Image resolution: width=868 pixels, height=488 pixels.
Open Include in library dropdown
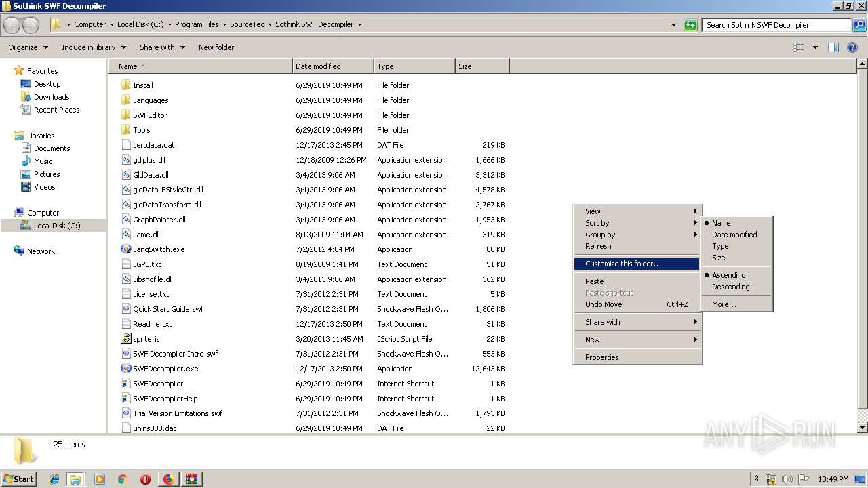point(94,47)
